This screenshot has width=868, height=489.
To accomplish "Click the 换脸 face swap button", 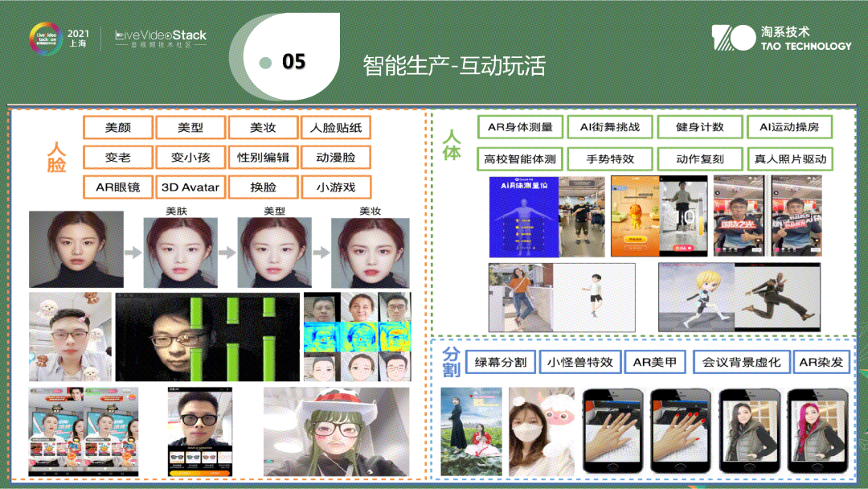I will click(x=262, y=187).
